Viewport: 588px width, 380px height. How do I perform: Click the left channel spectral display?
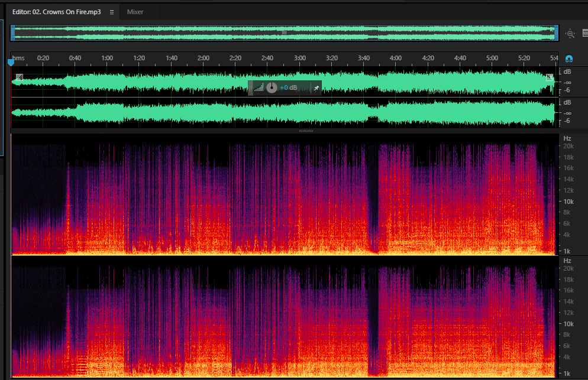(285, 194)
